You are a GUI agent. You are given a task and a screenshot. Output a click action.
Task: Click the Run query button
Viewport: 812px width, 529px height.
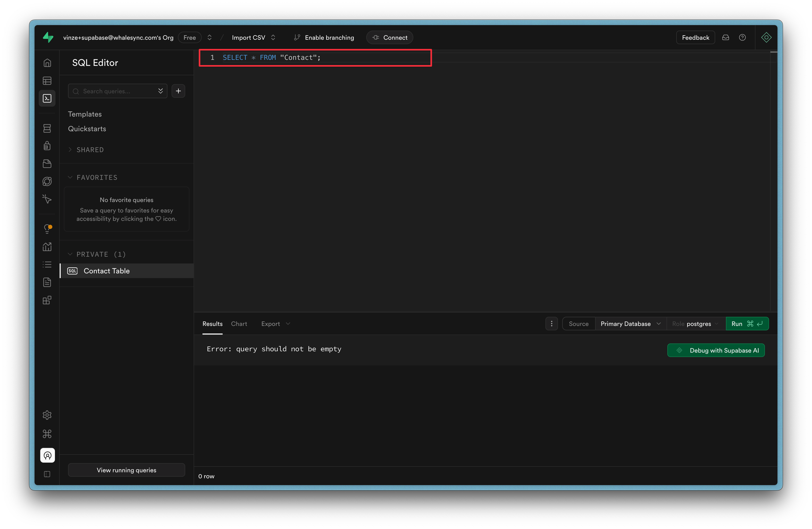point(747,324)
